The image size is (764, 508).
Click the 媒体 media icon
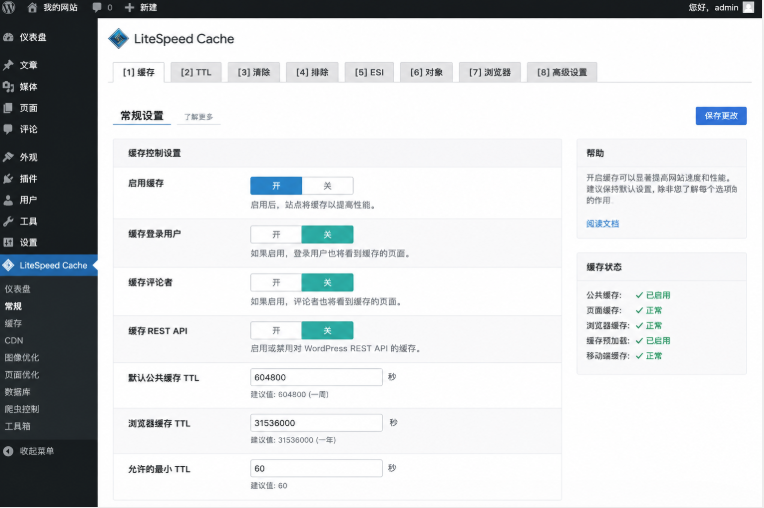[8, 87]
